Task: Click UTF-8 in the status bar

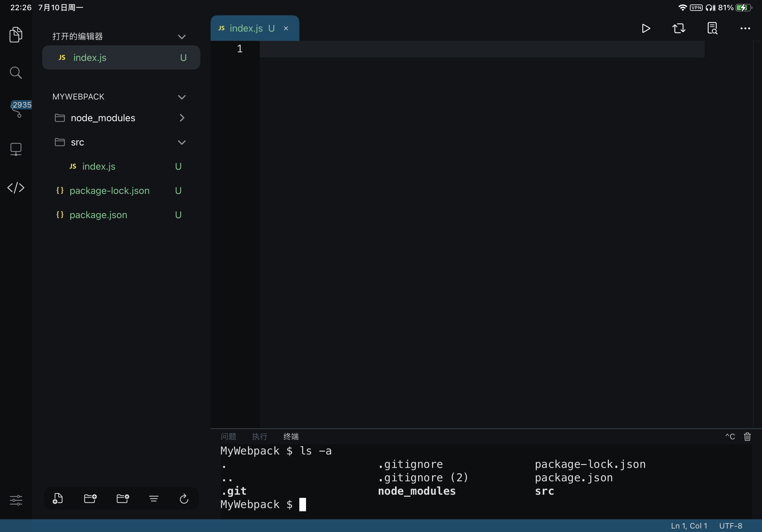Action: [730, 526]
